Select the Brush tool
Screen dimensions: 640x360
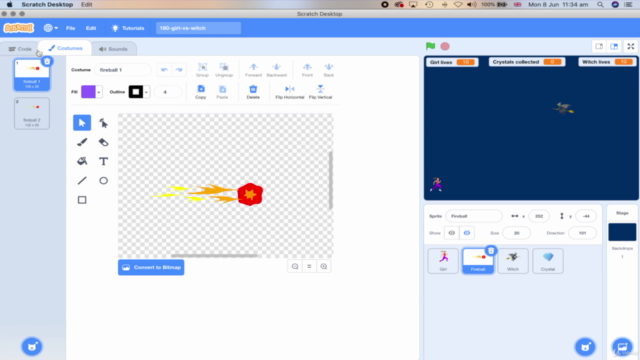click(82, 142)
